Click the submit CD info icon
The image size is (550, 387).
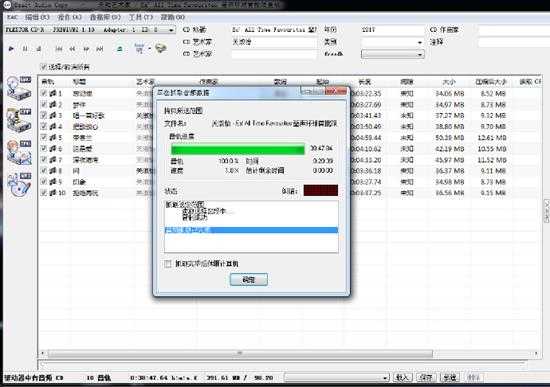(x=161, y=48)
